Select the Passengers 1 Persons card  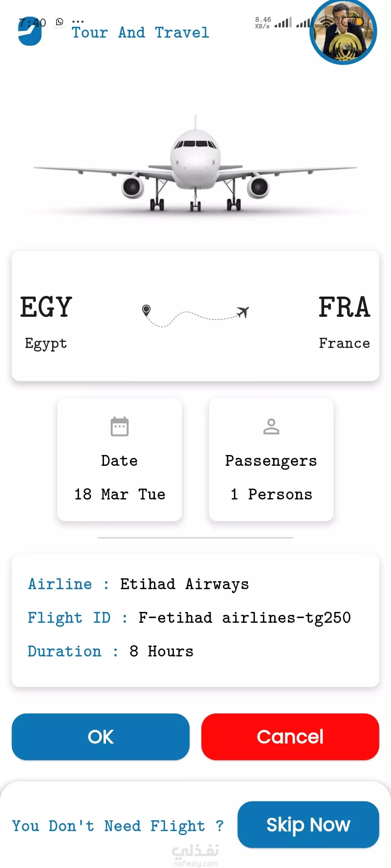pos(271,460)
